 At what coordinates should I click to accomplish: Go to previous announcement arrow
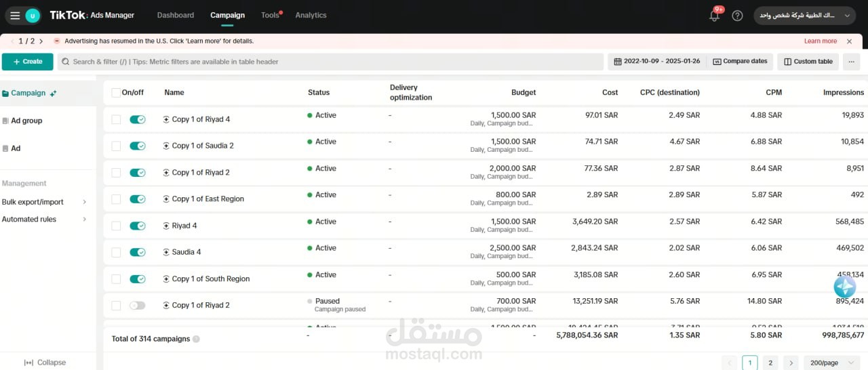click(13, 41)
